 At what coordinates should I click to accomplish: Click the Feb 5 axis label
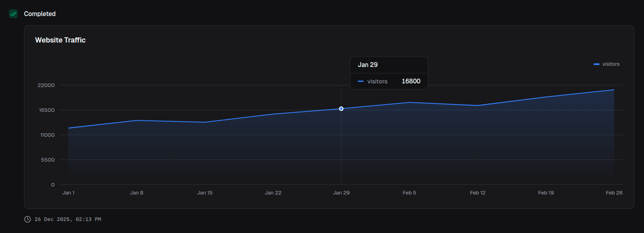pos(409,193)
